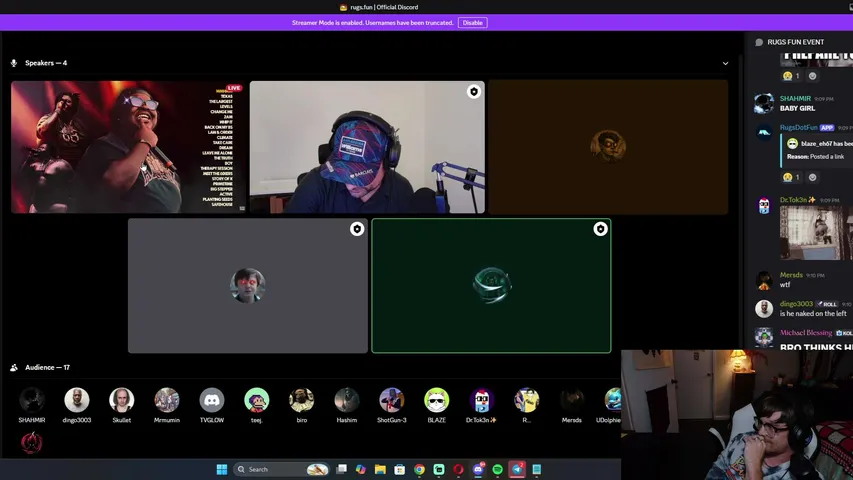Image resolution: width=853 pixels, height=480 pixels.
Task: Open Microsoft Store from the taskbar
Action: [x=399, y=469]
